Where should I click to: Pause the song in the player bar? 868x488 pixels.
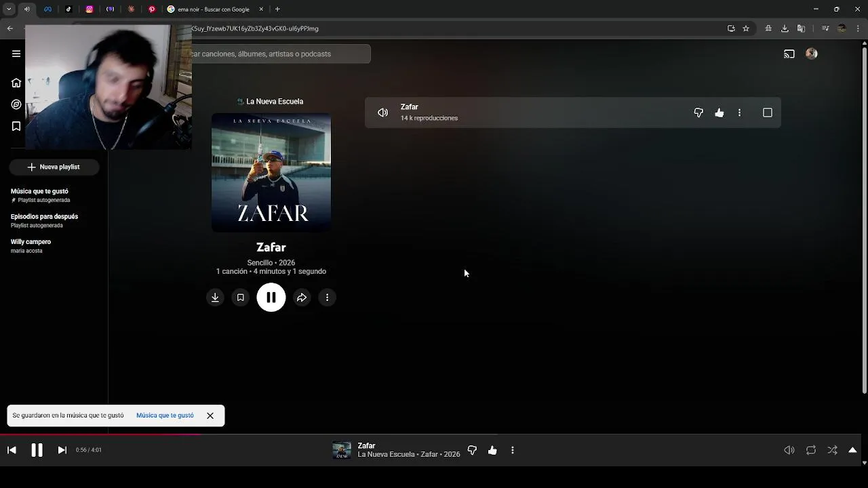(37, 450)
